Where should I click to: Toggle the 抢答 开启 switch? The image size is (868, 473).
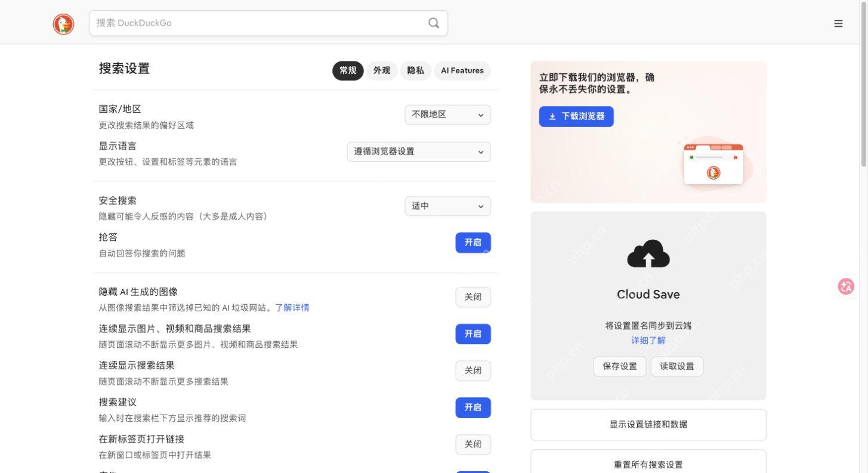tap(473, 243)
